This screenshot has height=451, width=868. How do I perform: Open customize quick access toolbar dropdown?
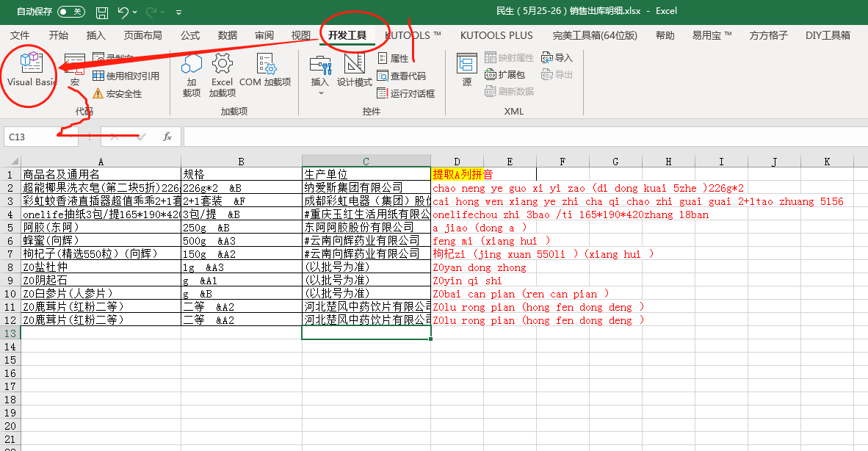point(178,12)
